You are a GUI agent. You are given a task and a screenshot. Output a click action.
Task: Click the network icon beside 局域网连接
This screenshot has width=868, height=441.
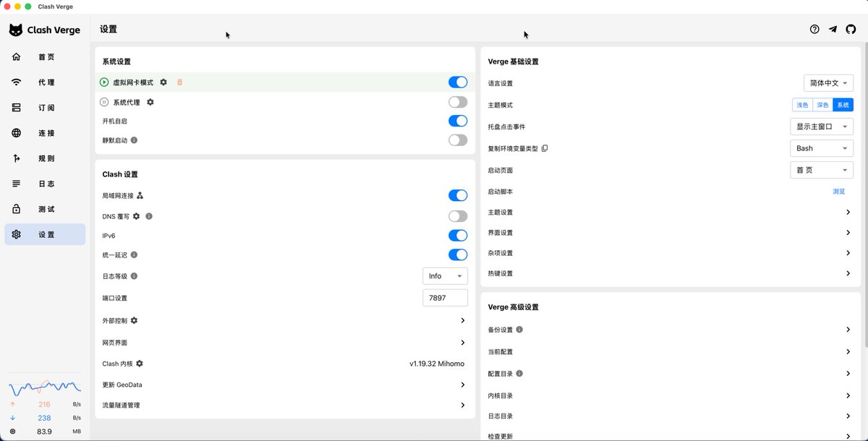pyautogui.click(x=140, y=195)
